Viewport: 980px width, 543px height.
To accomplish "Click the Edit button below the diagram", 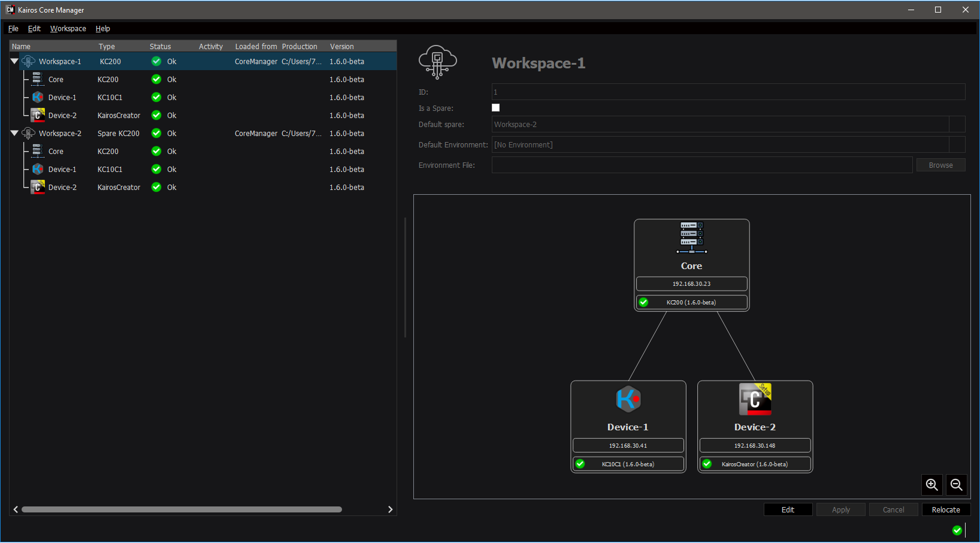I will pyautogui.click(x=788, y=509).
